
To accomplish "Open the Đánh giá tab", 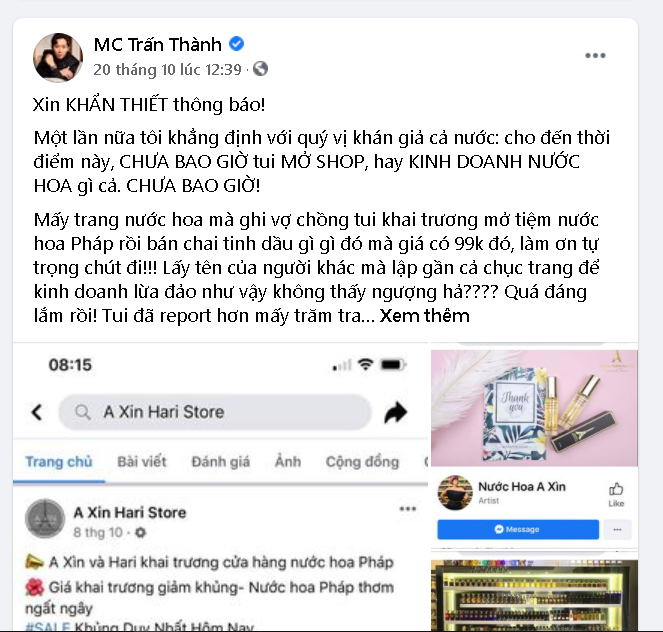I will pos(220,461).
